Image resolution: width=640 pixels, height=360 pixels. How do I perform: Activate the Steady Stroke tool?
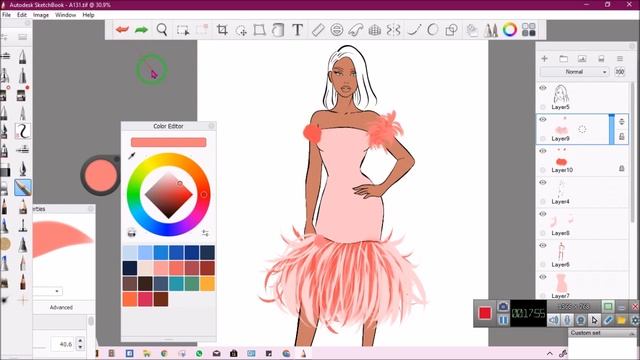click(414, 30)
